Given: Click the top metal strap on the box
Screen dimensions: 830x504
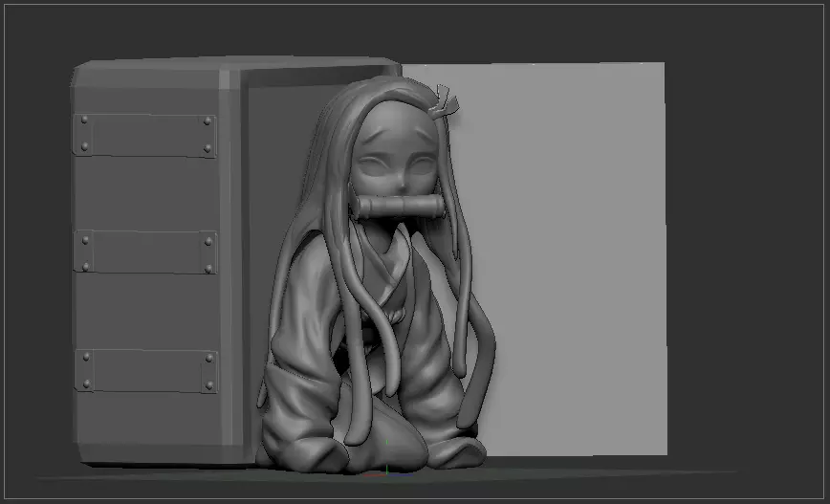Looking at the screenshot, I should (144, 135).
